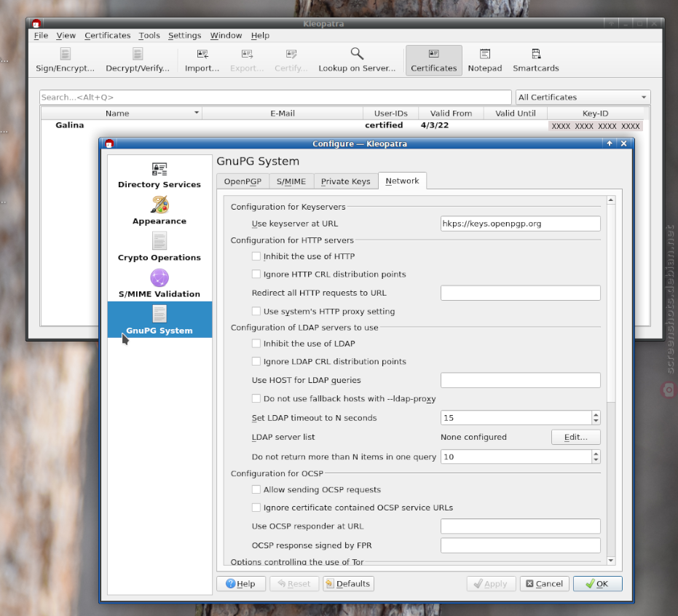Viewport: 678px width, 616px height.
Task: Click the vertical scrollbar in the Network settings
Action: click(x=610, y=303)
